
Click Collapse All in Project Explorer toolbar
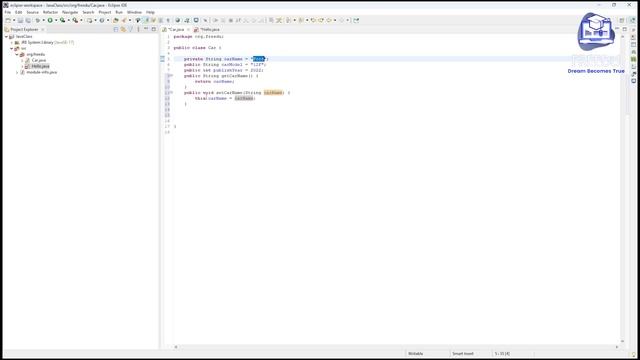pyautogui.click(x=116, y=29)
